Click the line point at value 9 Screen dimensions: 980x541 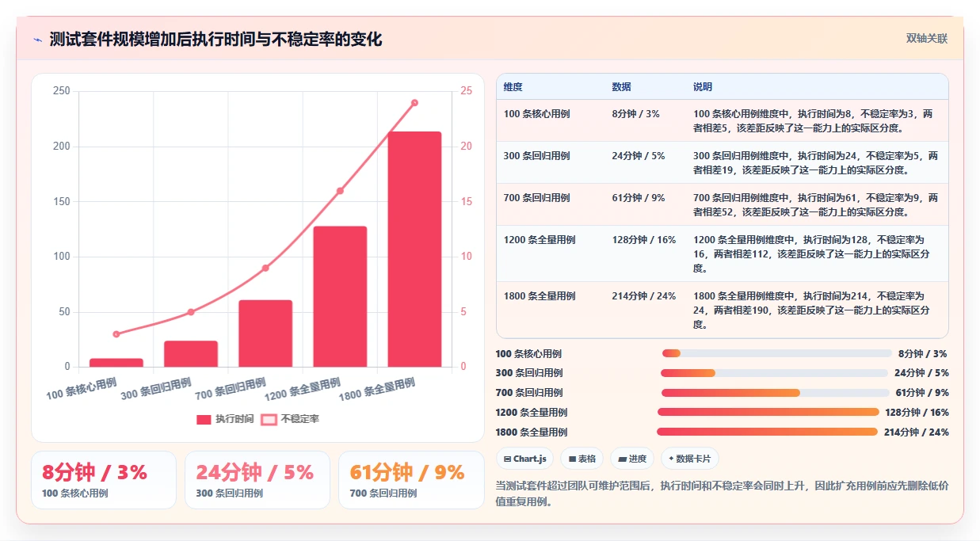click(265, 268)
